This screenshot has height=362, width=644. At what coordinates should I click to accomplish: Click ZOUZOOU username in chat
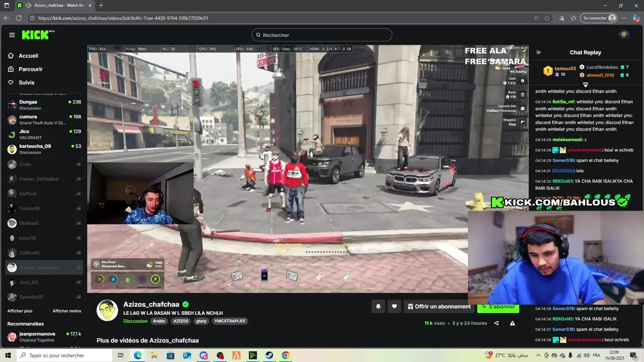(563, 171)
